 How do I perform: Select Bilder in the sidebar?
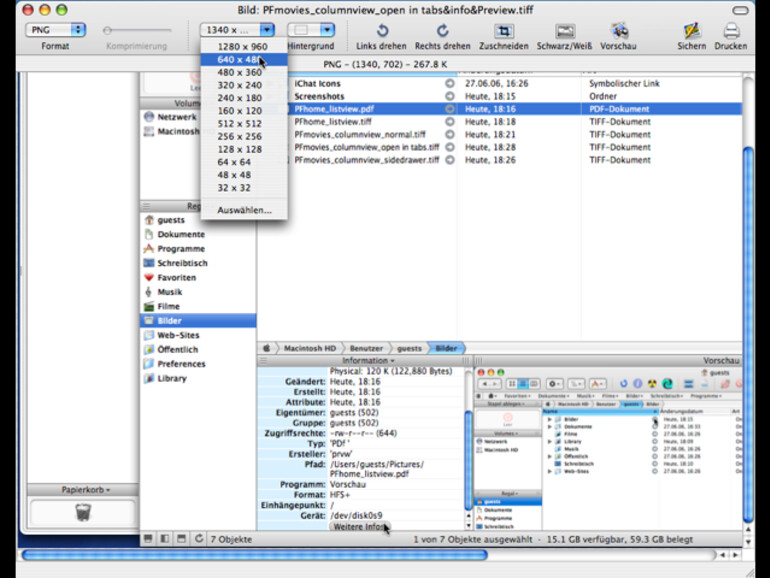click(170, 321)
